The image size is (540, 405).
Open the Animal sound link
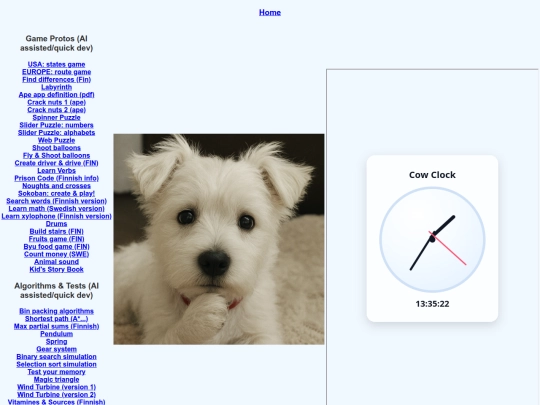(56, 262)
